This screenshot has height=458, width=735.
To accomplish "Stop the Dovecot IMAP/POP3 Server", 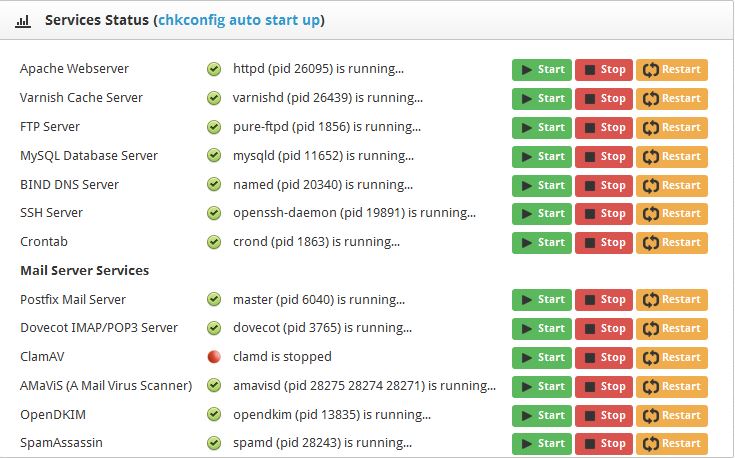I will 604,328.
